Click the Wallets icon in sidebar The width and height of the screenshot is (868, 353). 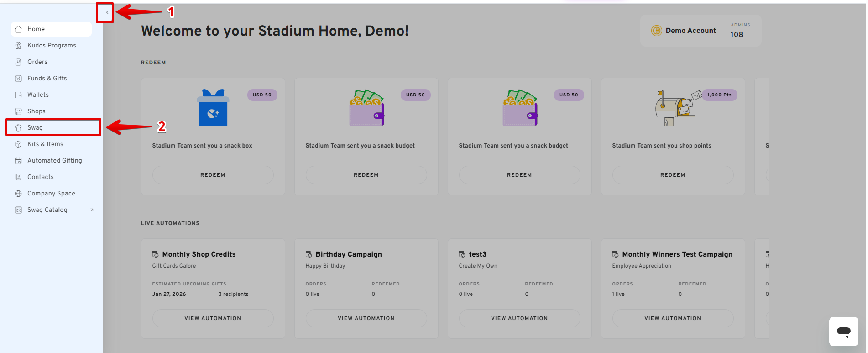pyautogui.click(x=18, y=95)
